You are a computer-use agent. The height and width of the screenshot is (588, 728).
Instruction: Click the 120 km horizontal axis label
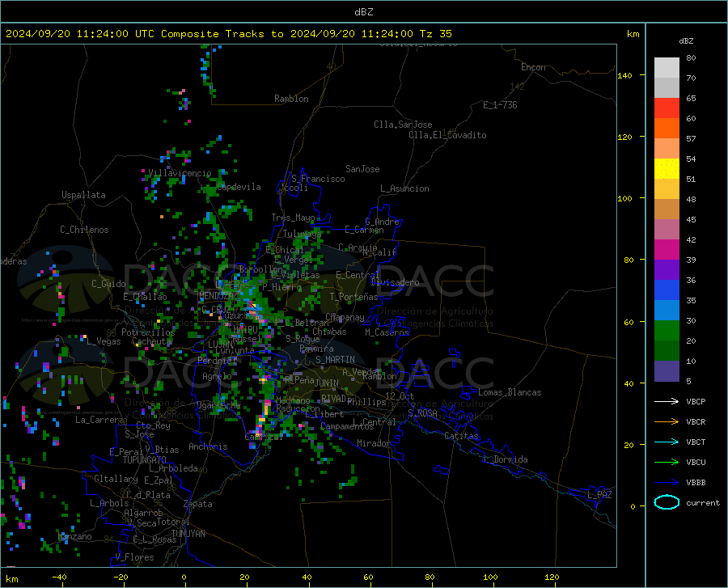click(x=552, y=577)
